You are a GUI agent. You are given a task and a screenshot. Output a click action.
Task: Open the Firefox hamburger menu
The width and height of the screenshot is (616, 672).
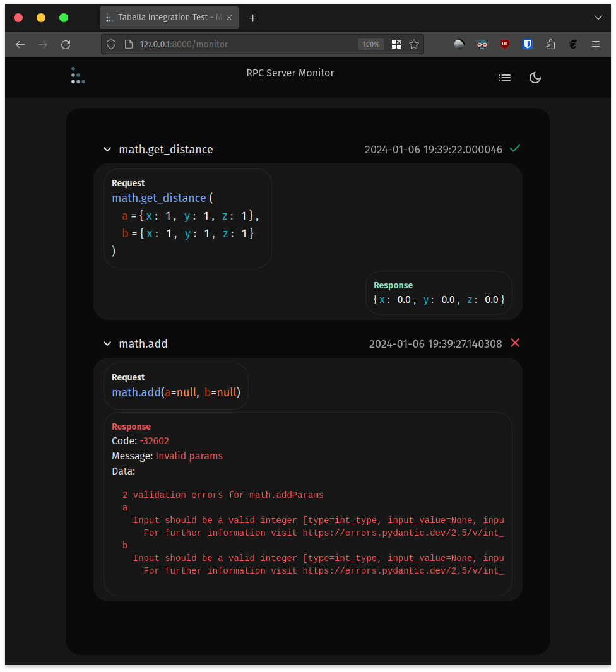coord(595,44)
